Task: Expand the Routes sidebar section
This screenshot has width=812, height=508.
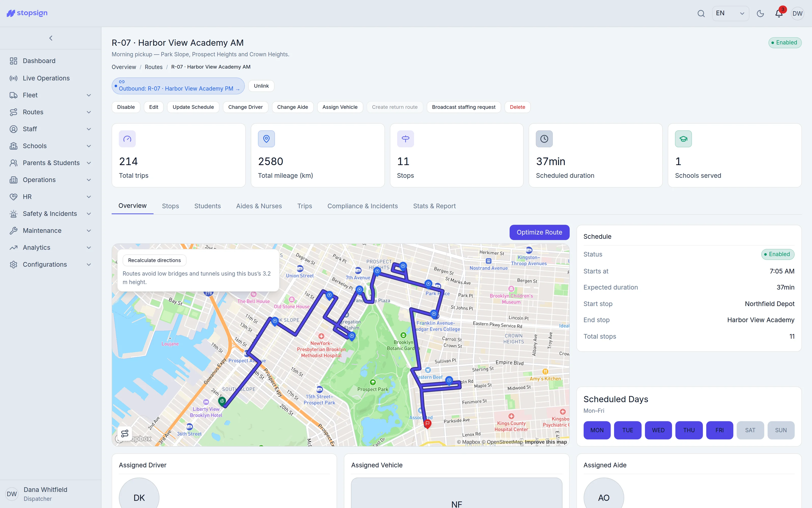Action: tap(50, 112)
